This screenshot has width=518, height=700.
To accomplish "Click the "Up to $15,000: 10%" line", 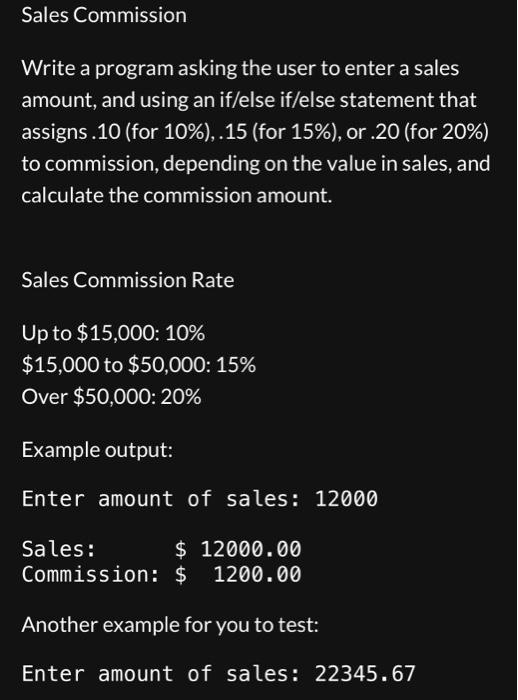I will tap(113, 333).
